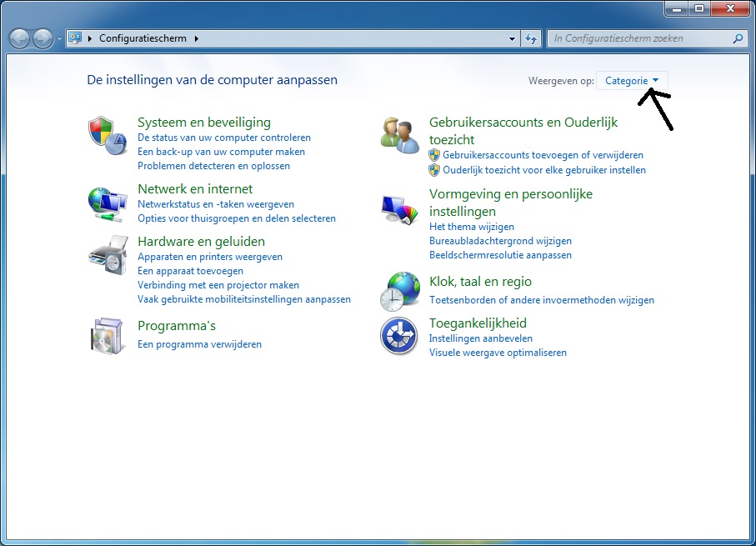Open the Categorie view dropdown
The width and height of the screenshot is (756, 546).
(x=632, y=81)
